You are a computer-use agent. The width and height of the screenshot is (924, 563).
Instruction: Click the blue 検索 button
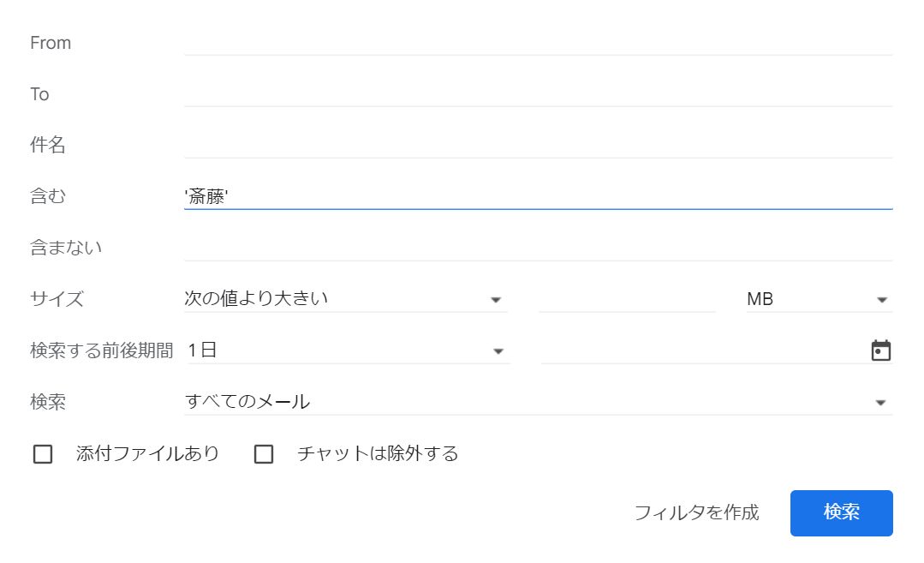pyautogui.click(x=841, y=513)
